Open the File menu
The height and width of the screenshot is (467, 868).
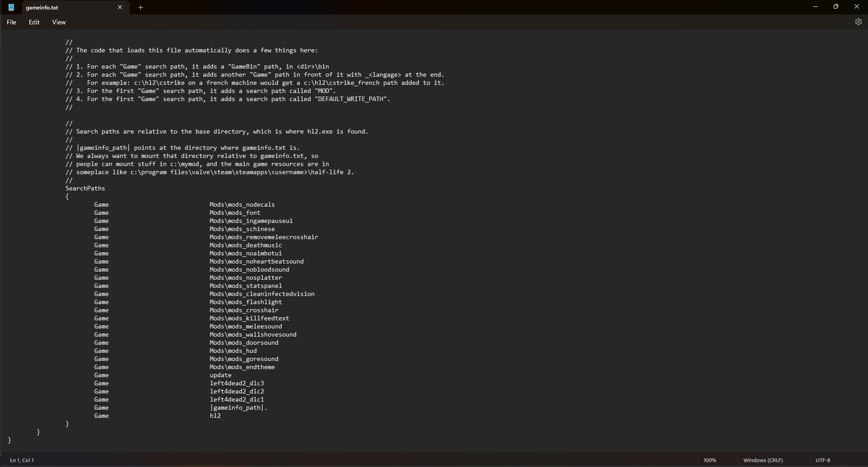[x=11, y=22]
